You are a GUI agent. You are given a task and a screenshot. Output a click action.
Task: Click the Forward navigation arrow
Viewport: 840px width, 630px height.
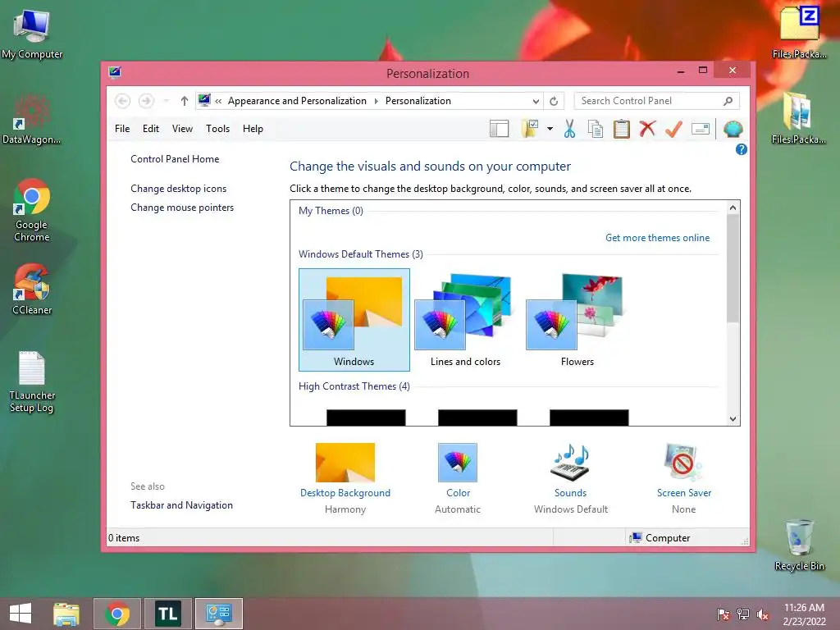[146, 101]
